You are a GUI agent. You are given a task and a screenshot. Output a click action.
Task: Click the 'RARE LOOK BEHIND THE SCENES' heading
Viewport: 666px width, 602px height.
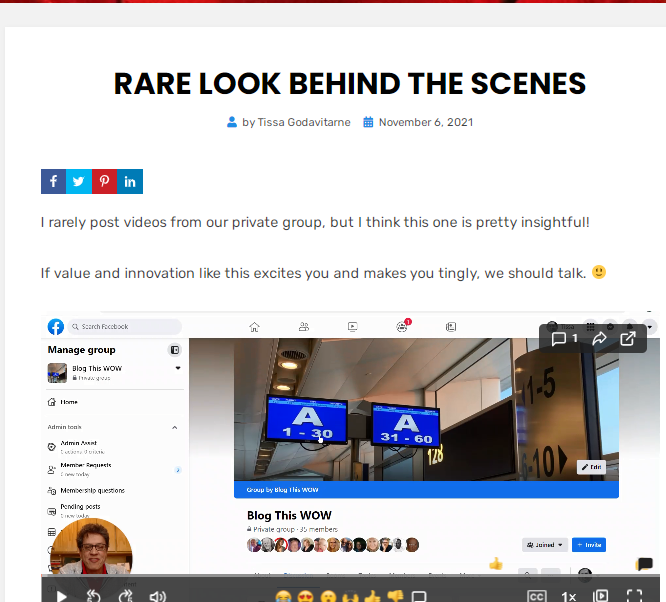350,84
